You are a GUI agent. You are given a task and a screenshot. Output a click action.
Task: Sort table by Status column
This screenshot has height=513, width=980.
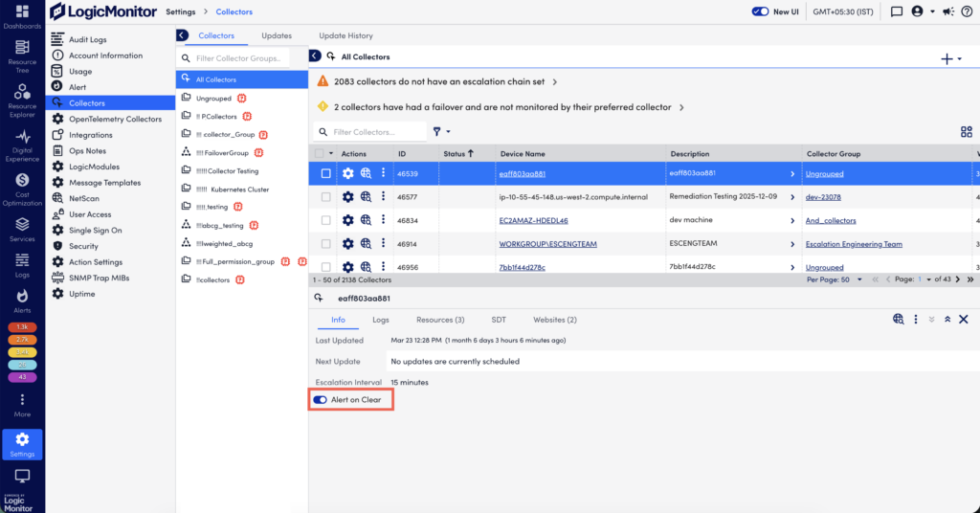[458, 154]
